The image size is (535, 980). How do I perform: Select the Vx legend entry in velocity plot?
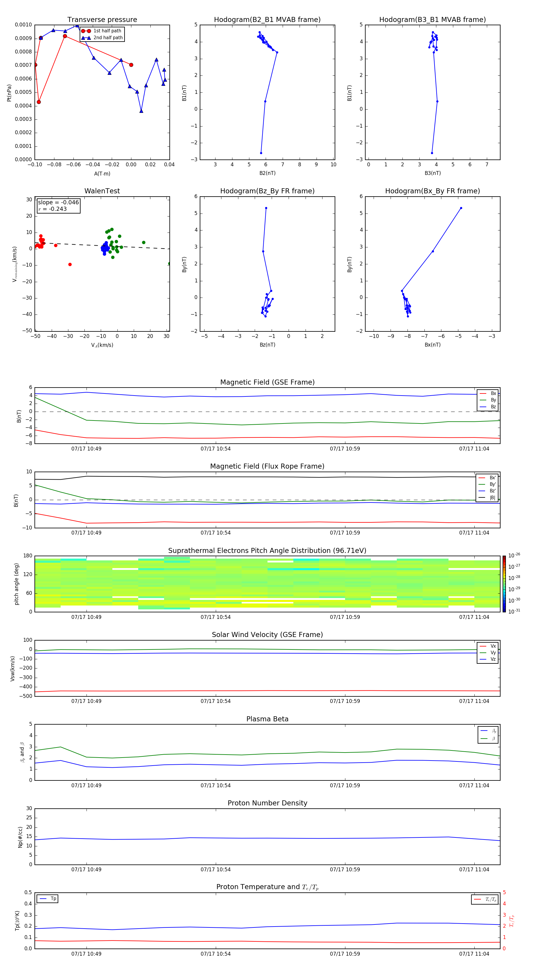pos(488,646)
